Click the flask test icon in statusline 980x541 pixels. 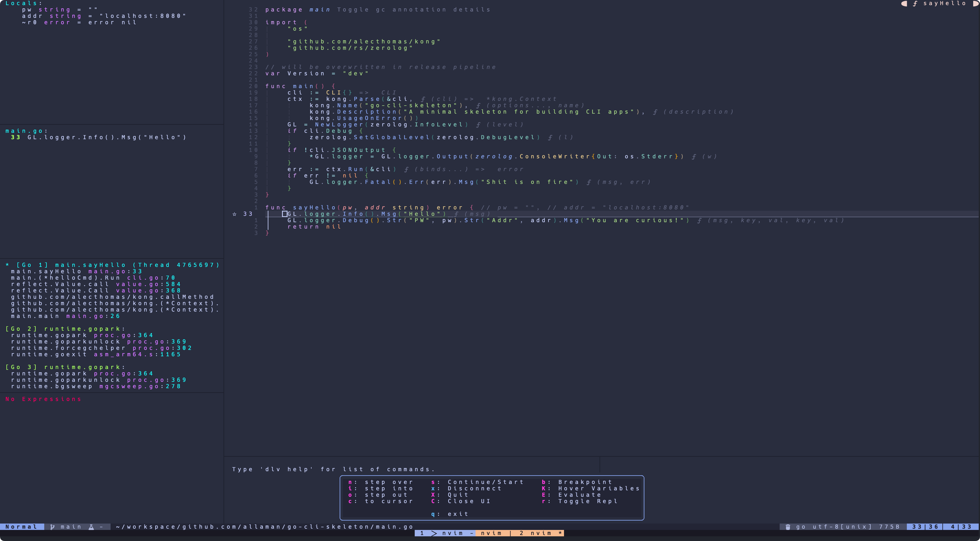[91, 527]
